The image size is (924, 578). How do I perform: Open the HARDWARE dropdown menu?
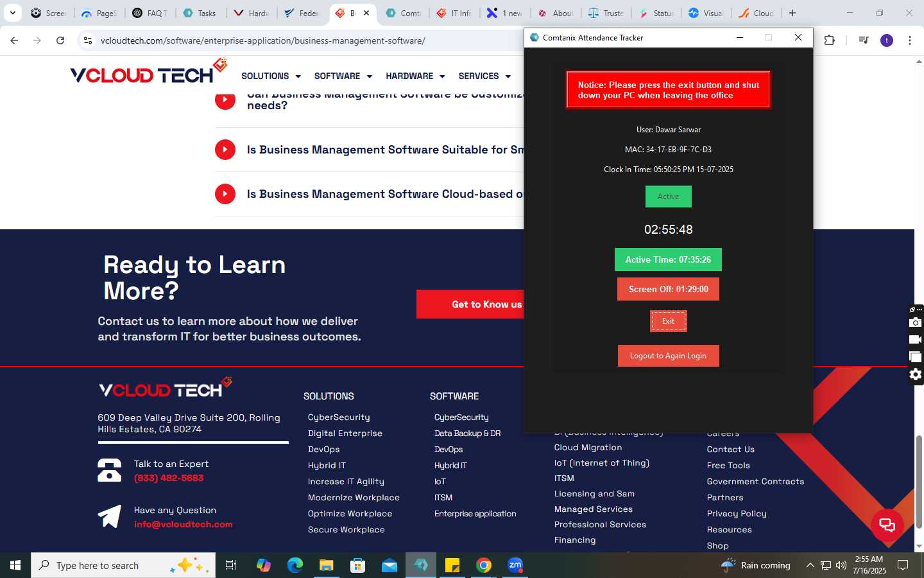(x=415, y=76)
